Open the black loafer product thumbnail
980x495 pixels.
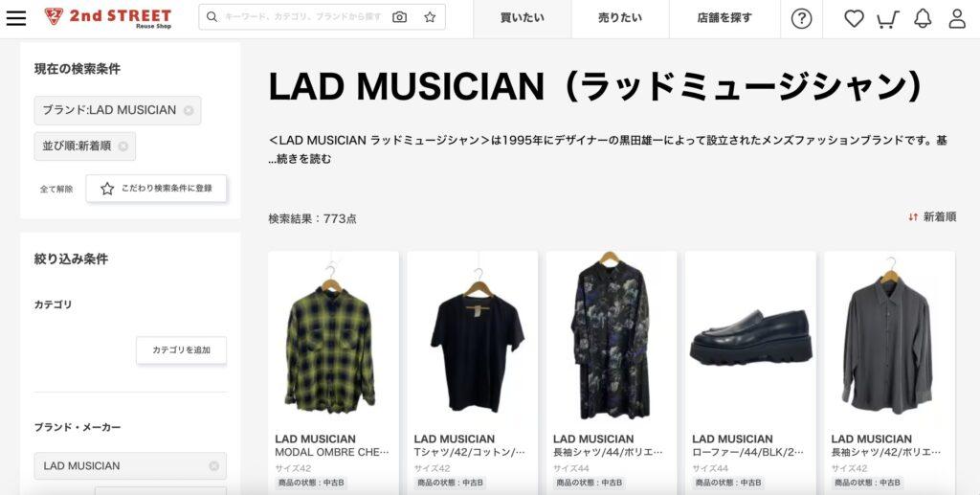click(x=750, y=337)
